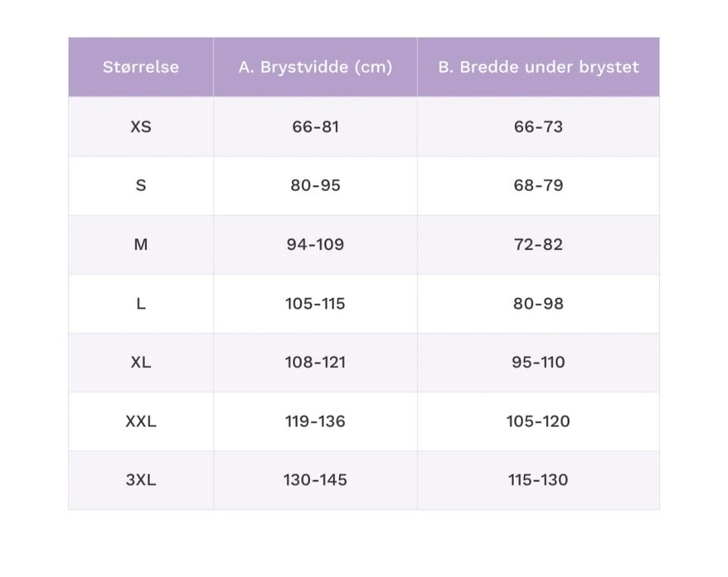The image size is (728, 577).
Task: Click the B. Bredde under brystet header
Action: tap(538, 67)
